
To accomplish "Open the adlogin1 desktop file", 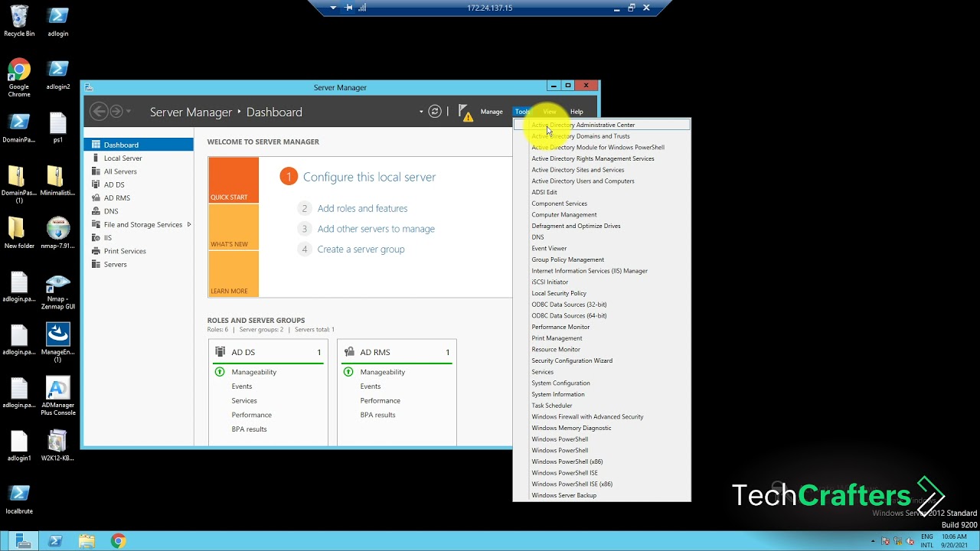I will [19, 445].
